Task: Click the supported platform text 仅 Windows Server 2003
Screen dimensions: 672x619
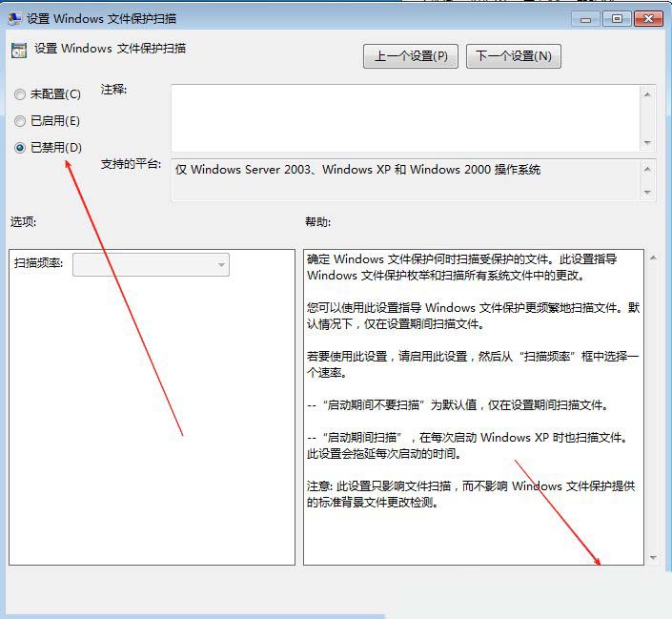Action: tap(357, 170)
